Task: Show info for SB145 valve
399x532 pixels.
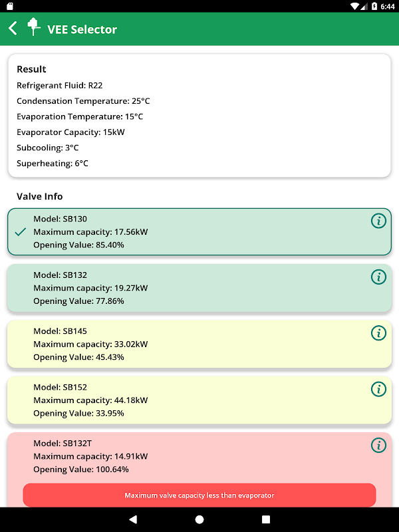Action: pyautogui.click(x=378, y=332)
